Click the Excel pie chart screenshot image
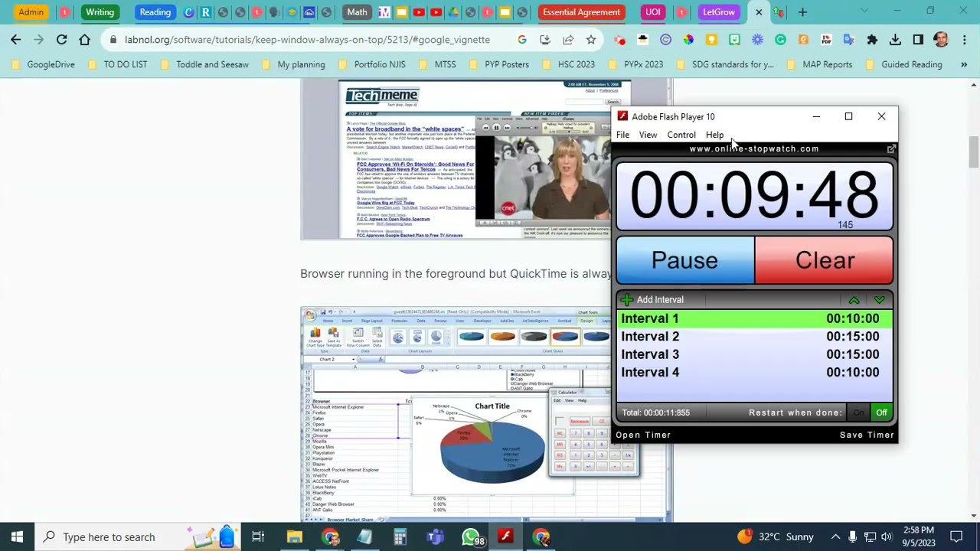Viewport: 980px width, 551px height. (x=456, y=415)
